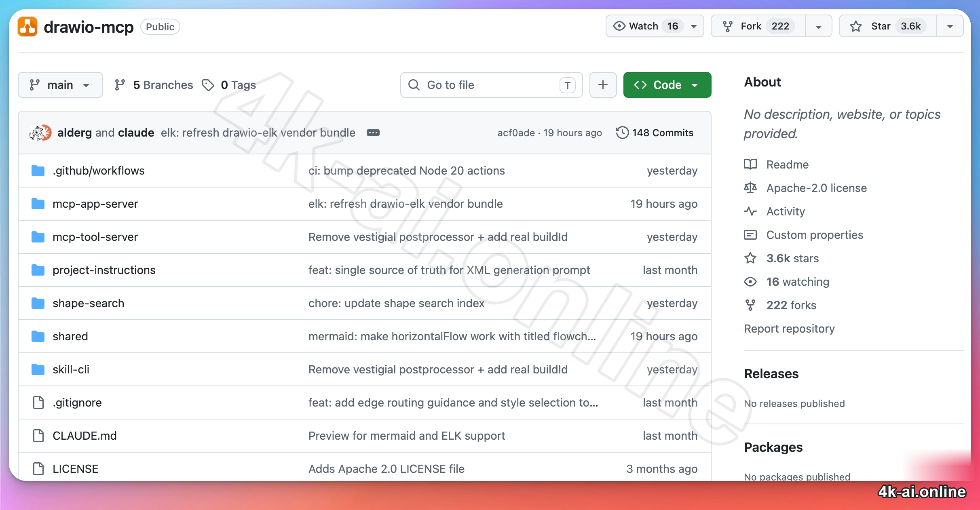Open the mcp-app-server folder
Viewport: 980px width, 510px height.
coord(95,204)
